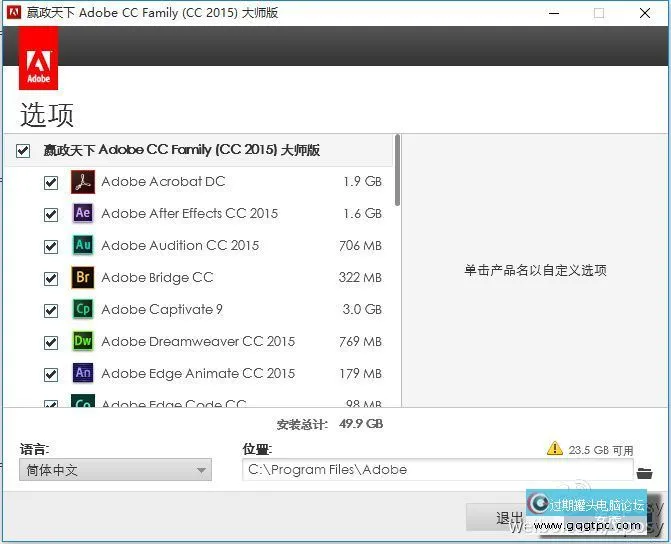The height and width of the screenshot is (544, 671).
Task: Select Adobe Bridge CC name
Action: pos(157,277)
